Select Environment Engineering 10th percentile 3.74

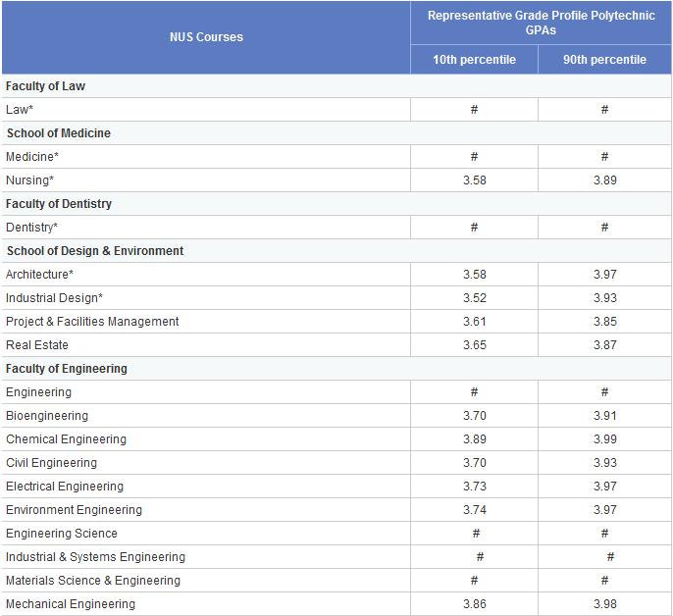coord(474,510)
